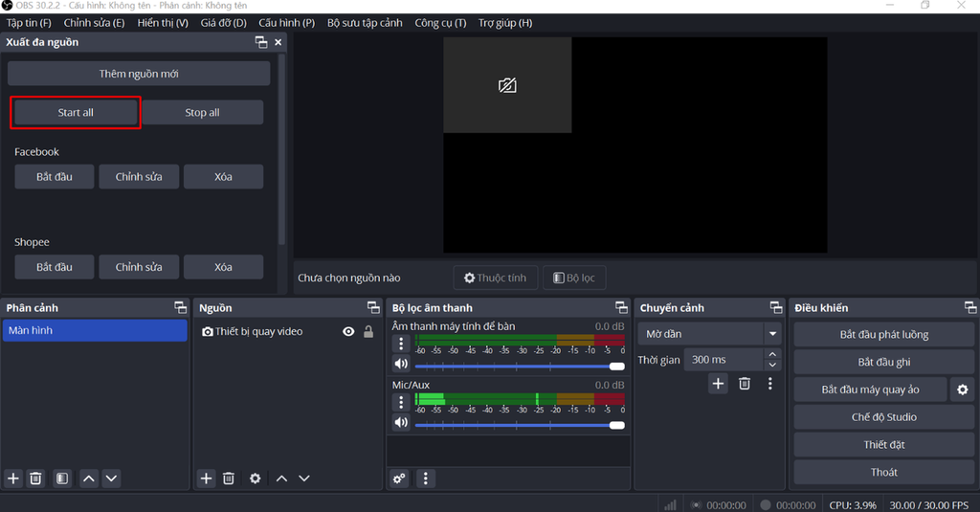Viewport: 980px width, 512px height.
Task: Click the 300 ms duration field
Action: click(724, 360)
